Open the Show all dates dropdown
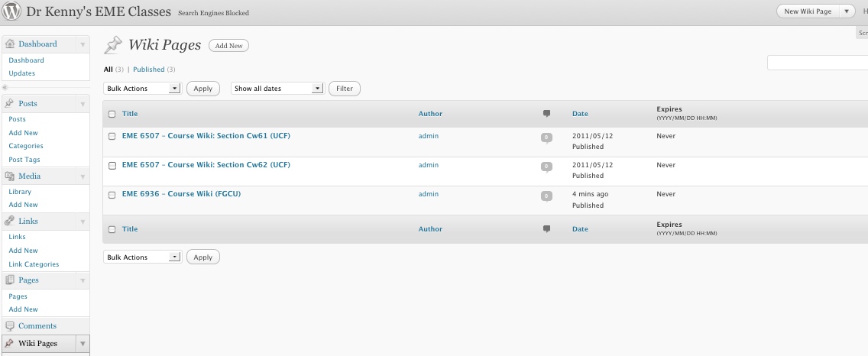The image size is (868, 356). click(x=277, y=89)
